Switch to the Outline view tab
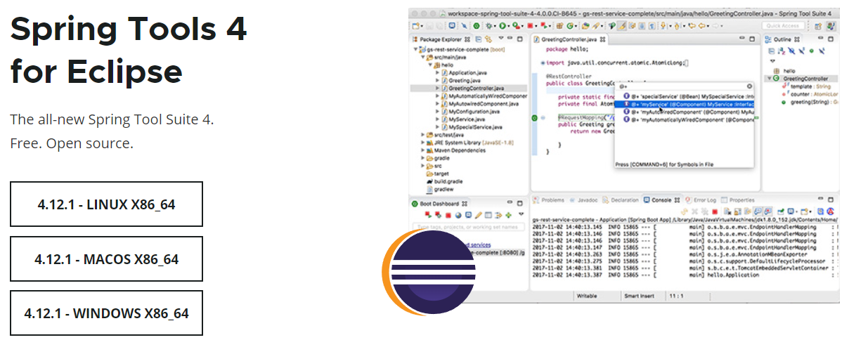 point(782,39)
